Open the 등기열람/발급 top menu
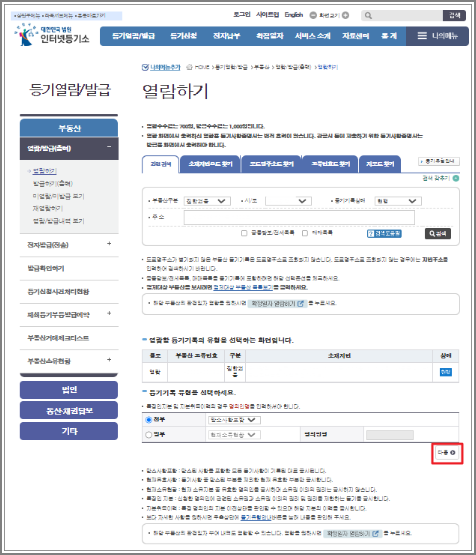 [x=133, y=36]
